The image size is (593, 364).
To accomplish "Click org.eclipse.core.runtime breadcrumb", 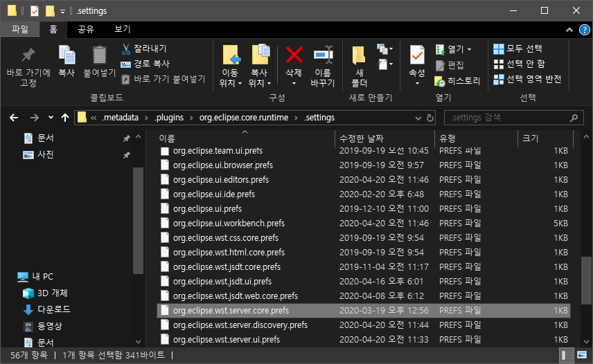I will (244, 118).
